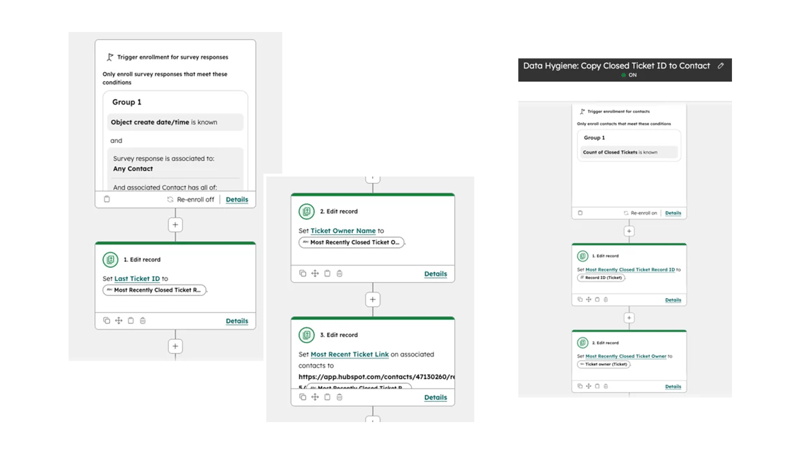This screenshot has width=800, height=457.
Task: Click 'Count of Closed Tickets is known' condition
Action: (x=629, y=152)
